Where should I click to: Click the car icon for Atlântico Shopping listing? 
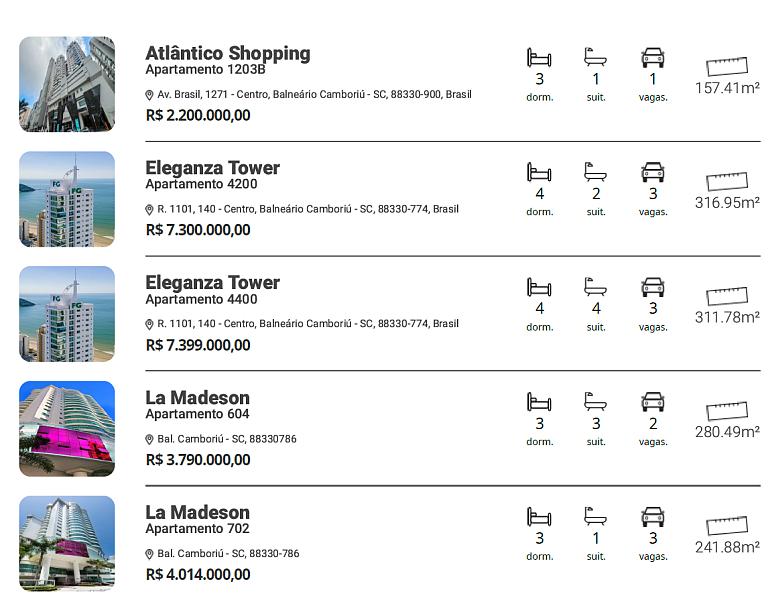pyautogui.click(x=653, y=58)
